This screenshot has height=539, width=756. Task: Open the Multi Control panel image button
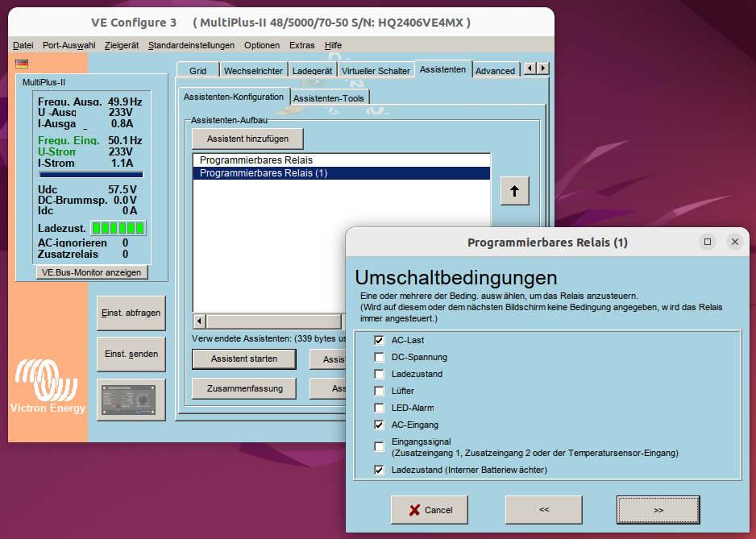(131, 400)
